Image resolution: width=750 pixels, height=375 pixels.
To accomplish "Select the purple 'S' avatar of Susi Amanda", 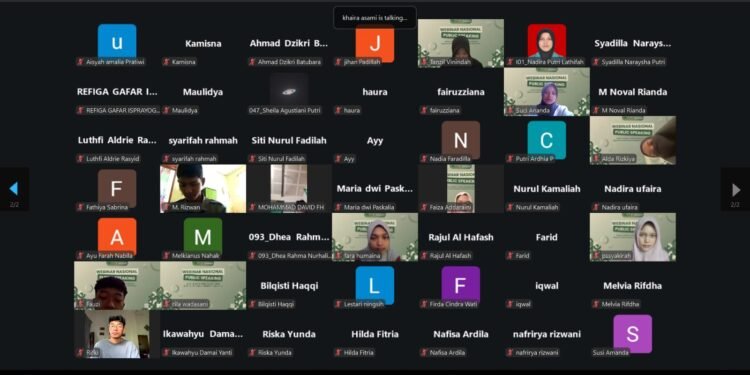I will [x=632, y=334].
